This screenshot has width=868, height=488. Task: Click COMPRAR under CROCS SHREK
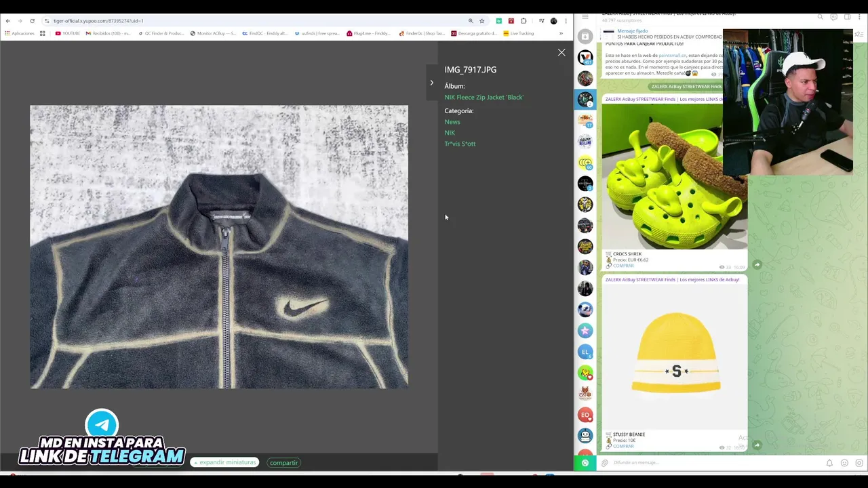tap(623, 266)
